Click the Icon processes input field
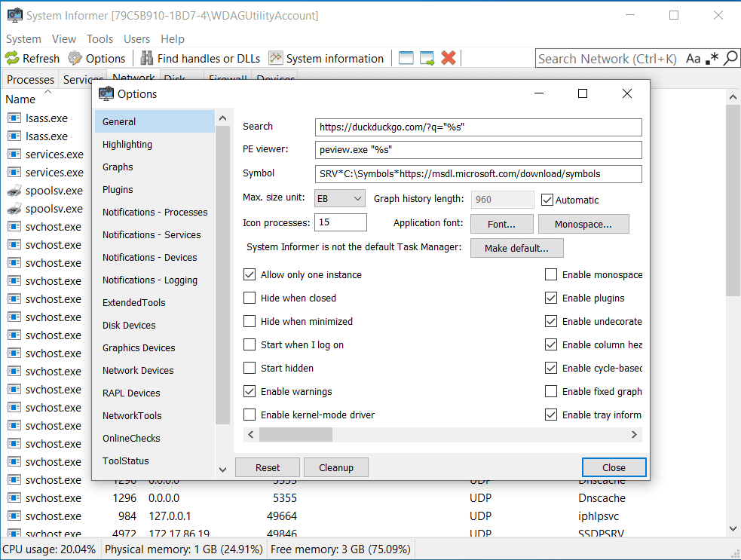This screenshot has height=560, width=741. 340,222
